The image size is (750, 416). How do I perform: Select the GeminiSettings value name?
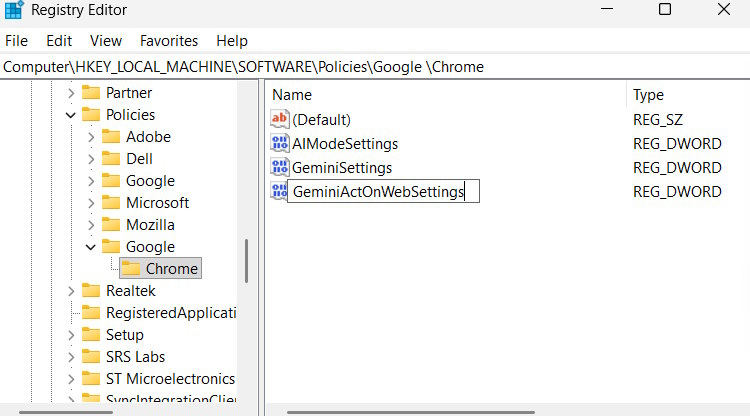(x=342, y=167)
